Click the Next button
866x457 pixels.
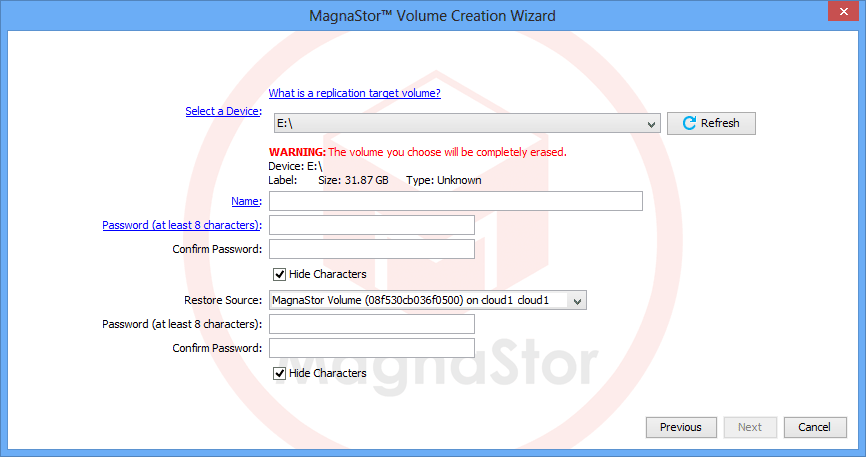[750, 427]
